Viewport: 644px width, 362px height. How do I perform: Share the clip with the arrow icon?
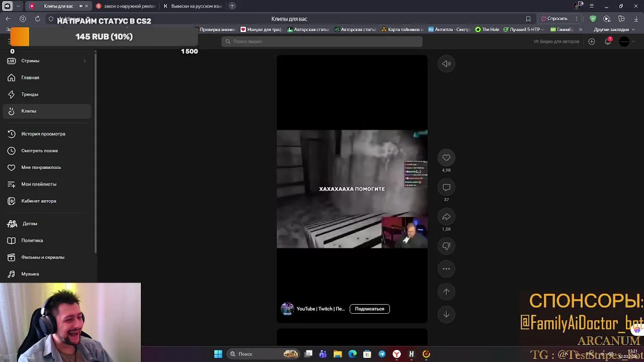[x=446, y=217]
